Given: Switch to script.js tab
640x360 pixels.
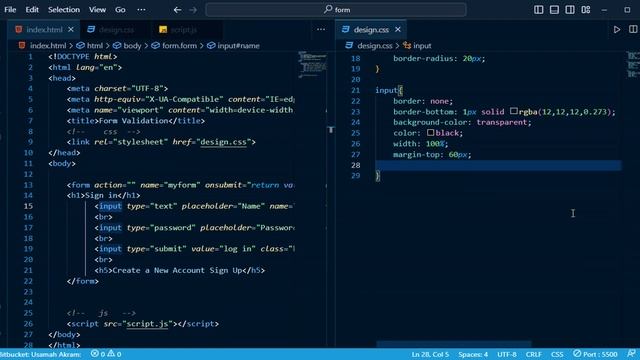Looking at the screenshot, I should tap(183, 29).
